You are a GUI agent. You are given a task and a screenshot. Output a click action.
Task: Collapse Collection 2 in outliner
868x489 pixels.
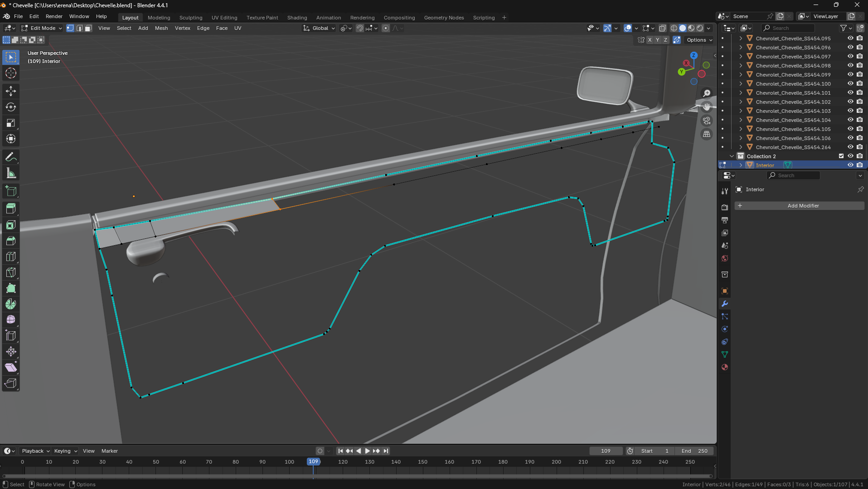[x=732, y=156]
